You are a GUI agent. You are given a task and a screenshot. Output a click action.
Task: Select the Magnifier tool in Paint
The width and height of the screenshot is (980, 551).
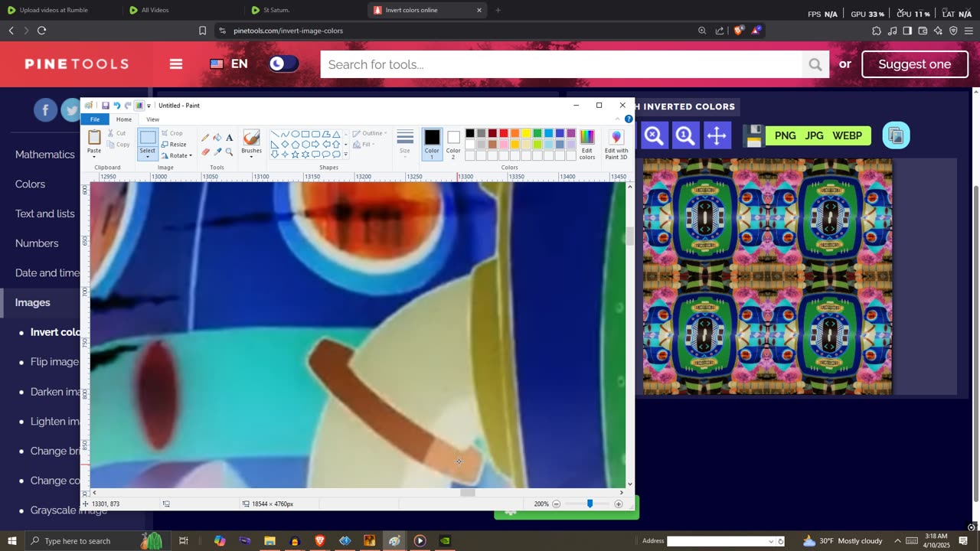229,152
